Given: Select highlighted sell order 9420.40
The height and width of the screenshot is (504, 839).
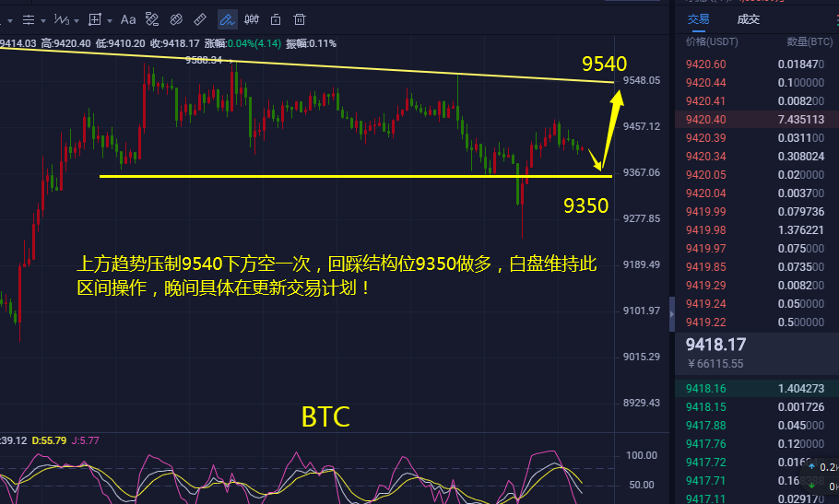Looking at the screenshot, I should point(755,120).
